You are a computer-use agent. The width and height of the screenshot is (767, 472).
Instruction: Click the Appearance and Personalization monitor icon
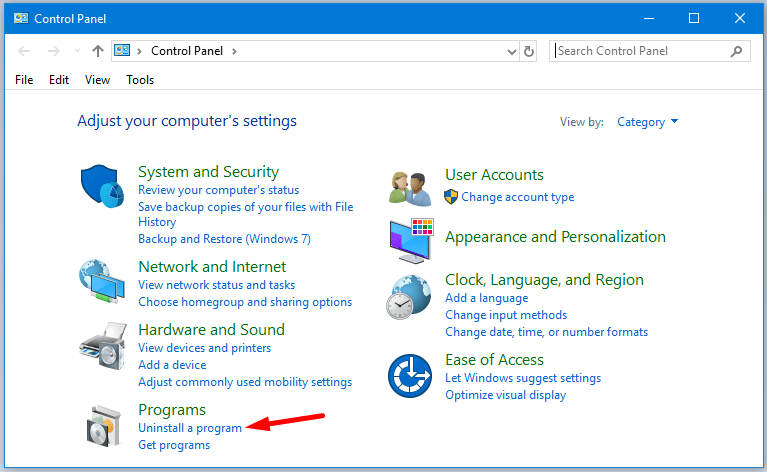[x=411, y=241]
